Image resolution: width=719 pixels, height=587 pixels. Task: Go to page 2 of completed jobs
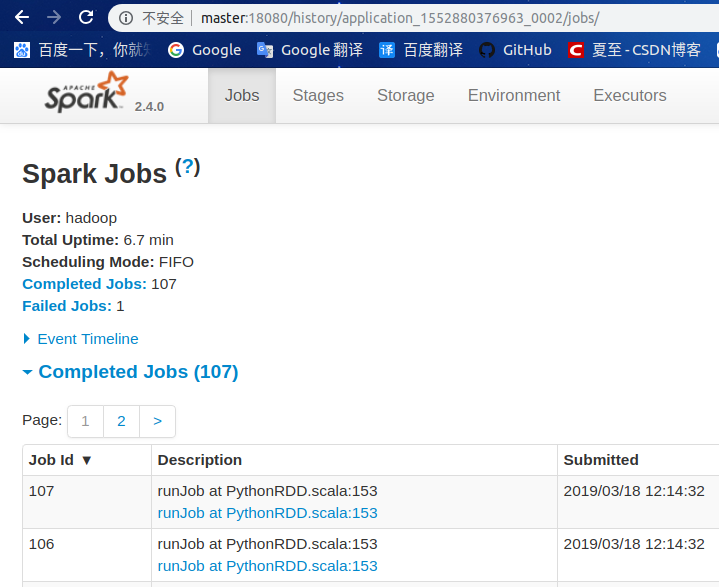point(122,421)
